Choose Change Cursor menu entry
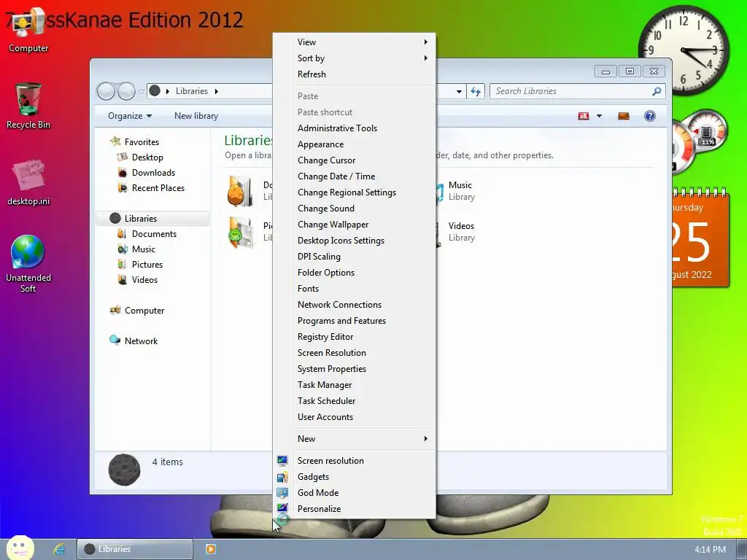747x560 pixels. [x=354, y=160]
